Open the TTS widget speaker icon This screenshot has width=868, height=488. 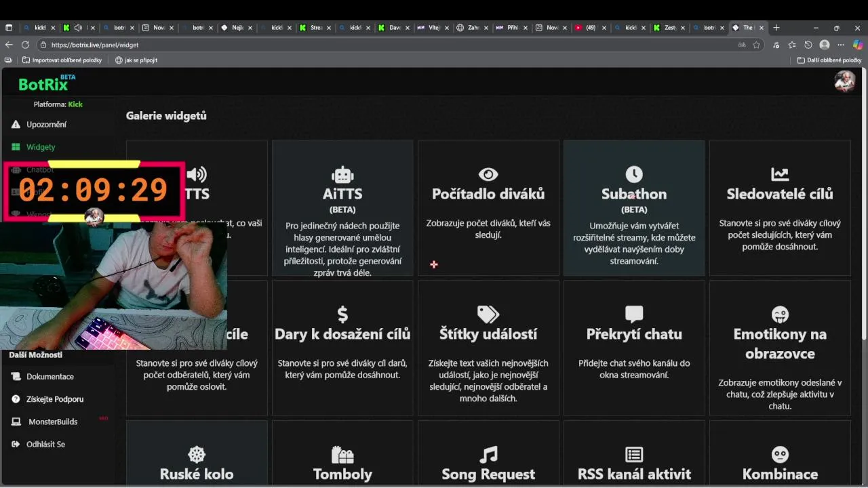[197, 174]
